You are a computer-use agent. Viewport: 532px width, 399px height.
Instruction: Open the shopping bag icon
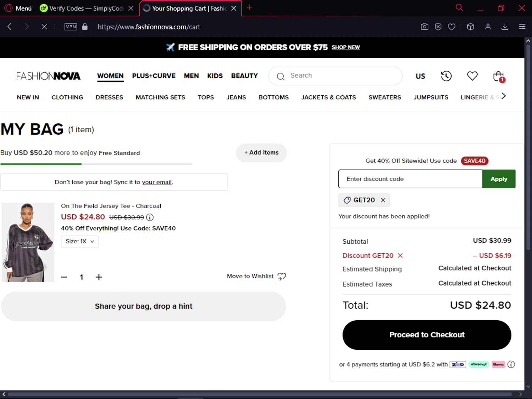pos(499,77)
